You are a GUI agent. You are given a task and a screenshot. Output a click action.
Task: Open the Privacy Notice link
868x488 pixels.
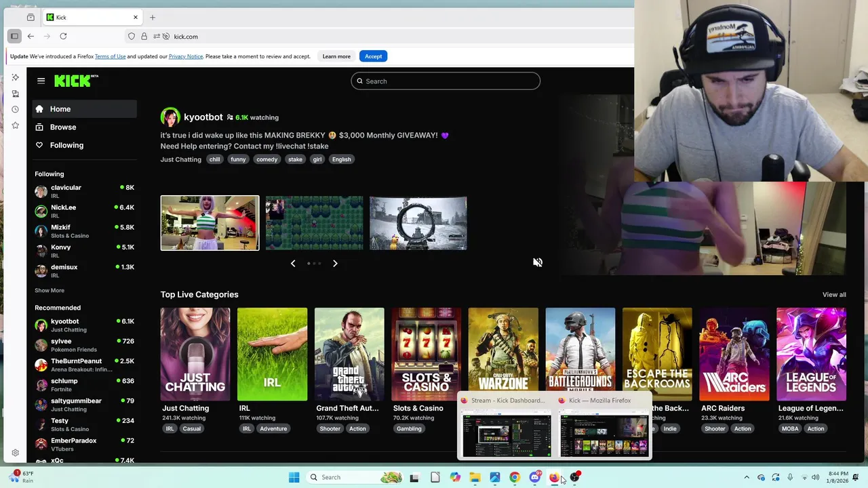click(x=186, y=56)
